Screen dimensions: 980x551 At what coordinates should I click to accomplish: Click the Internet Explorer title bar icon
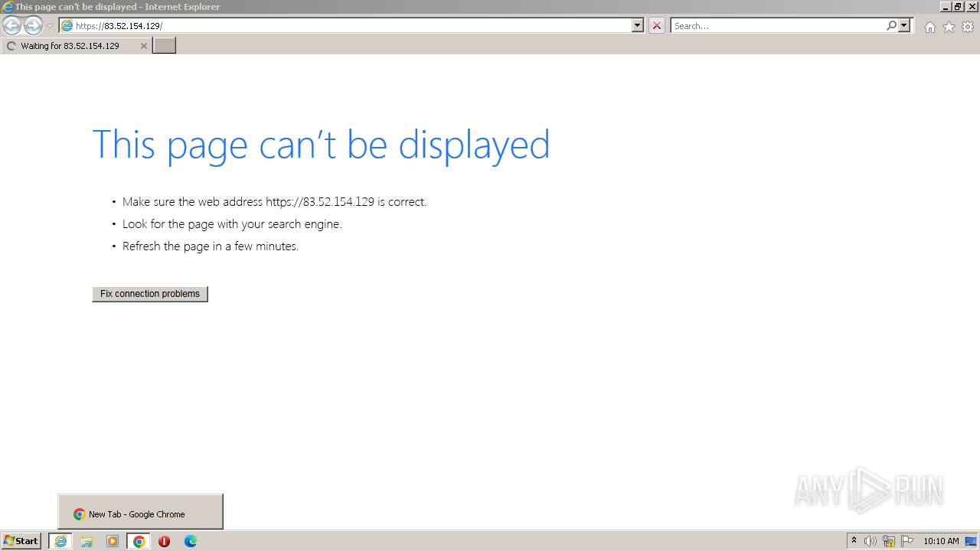8,7
